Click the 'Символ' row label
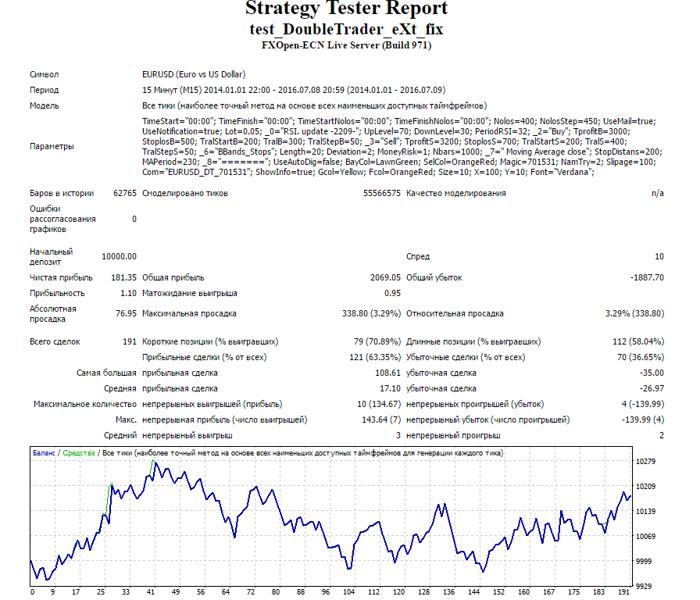 coord(45,74)
